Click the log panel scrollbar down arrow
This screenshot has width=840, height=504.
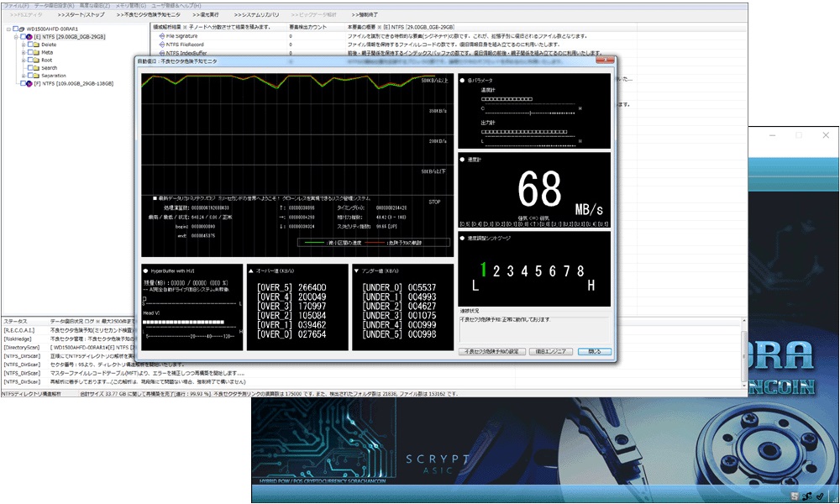tap(743, 385)
